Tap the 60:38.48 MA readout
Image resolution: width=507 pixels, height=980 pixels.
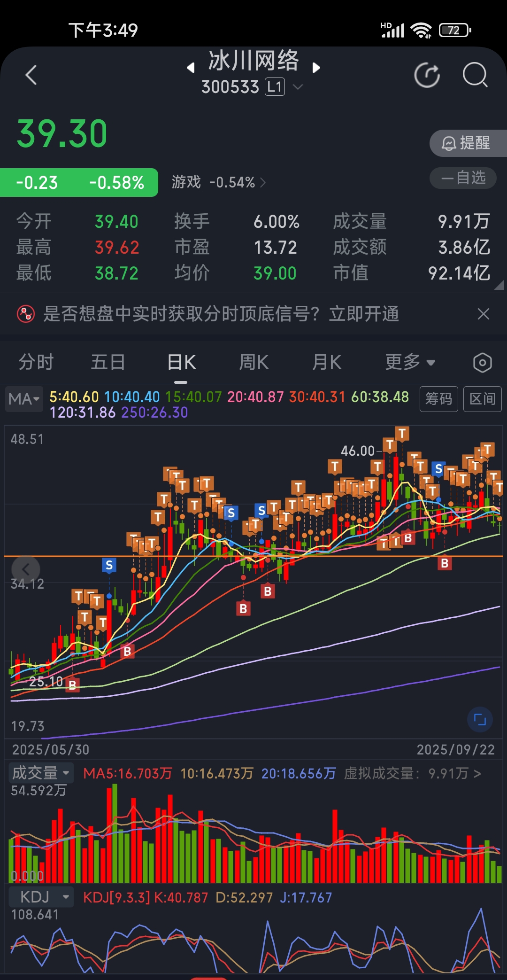(x=380, y=397)
